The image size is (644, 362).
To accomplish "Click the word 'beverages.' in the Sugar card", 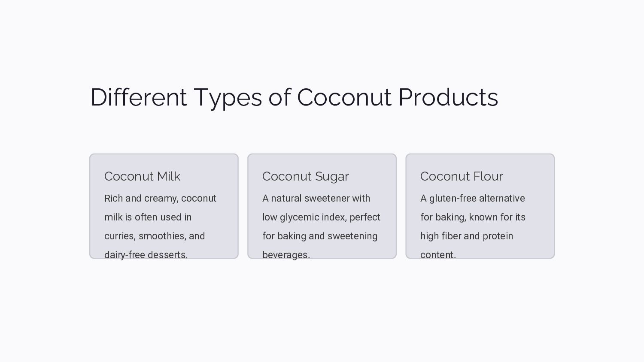I will click(x=286, y=254).
